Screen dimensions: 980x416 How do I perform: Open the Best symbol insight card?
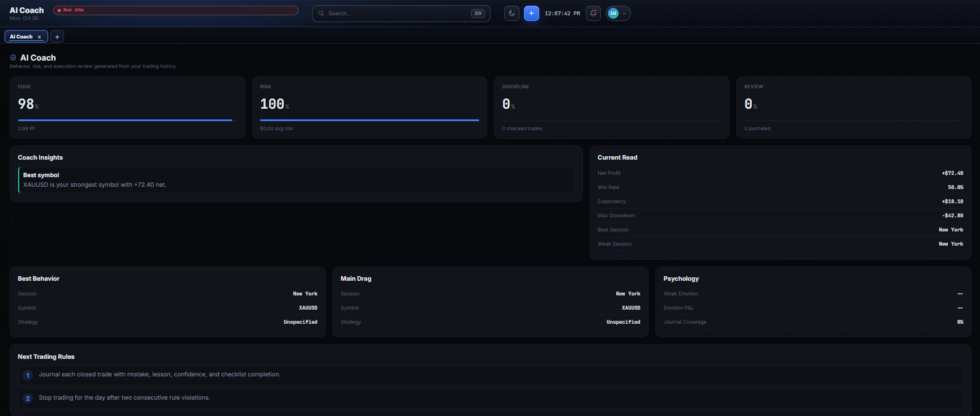(x=296, y=180)
